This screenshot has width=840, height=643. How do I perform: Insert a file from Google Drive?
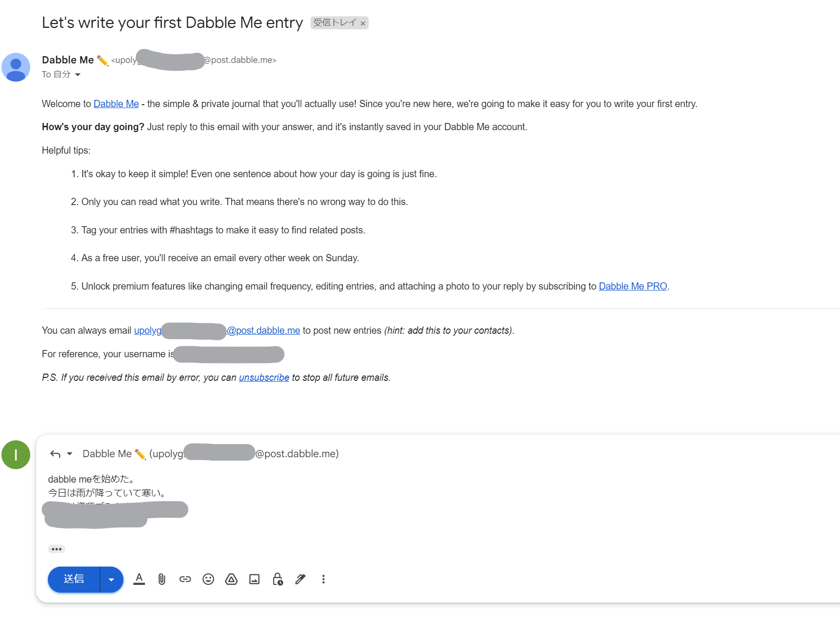pos(231,579)
